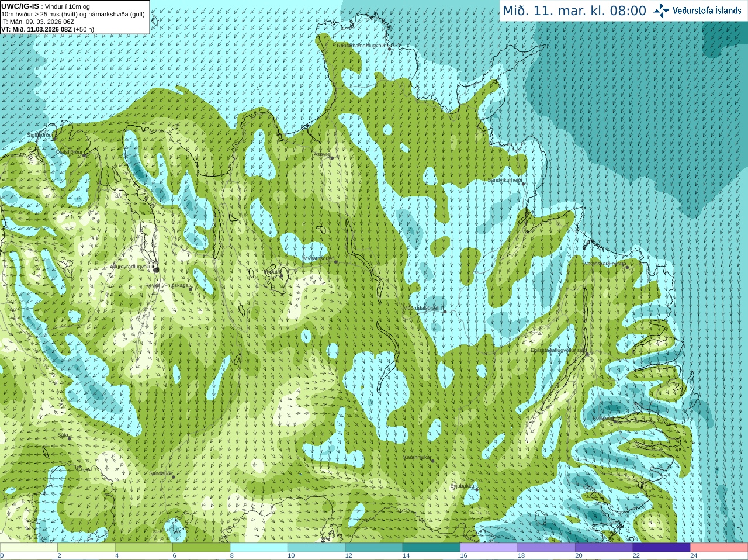The image size is (748, 560).
Task: Click the 2–4 m/s light green swatch
Action: point(86,548)
